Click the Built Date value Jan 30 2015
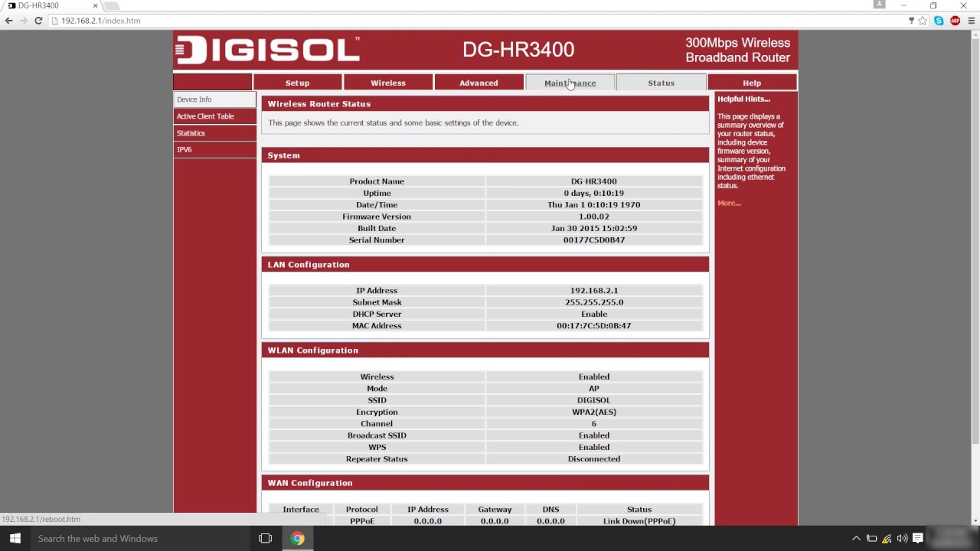The height and width of the screenshot is (551, 980). 594,228
